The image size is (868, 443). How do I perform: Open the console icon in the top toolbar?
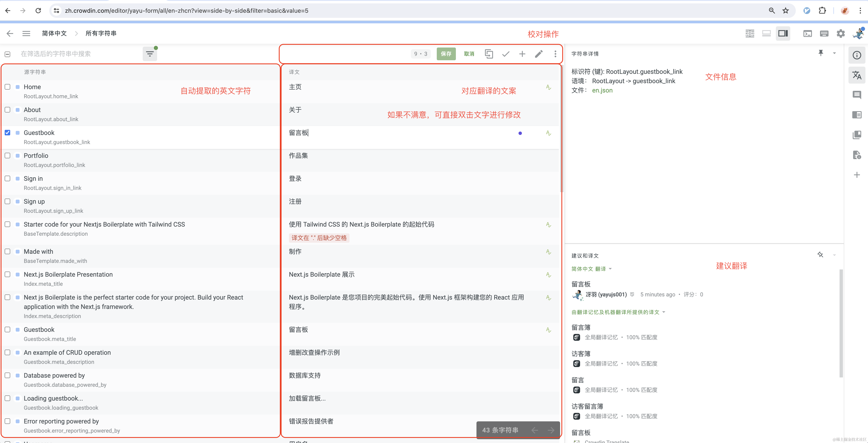click(807, 33)
